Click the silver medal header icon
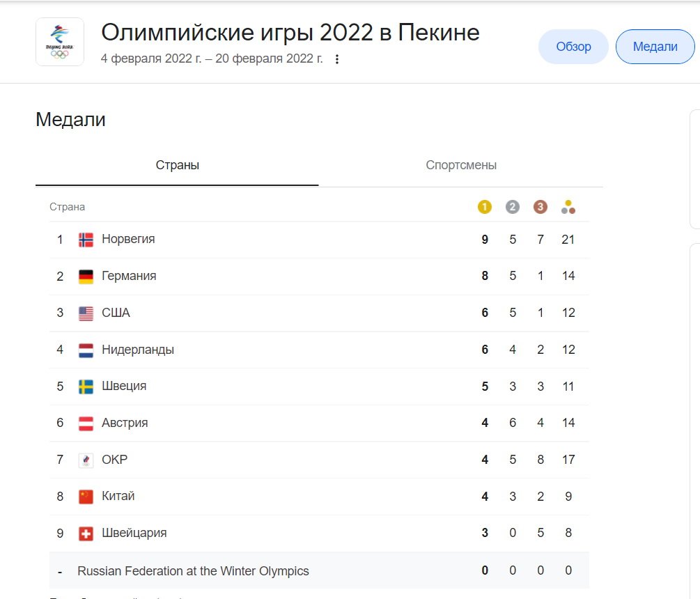 [x=512, y=206]
